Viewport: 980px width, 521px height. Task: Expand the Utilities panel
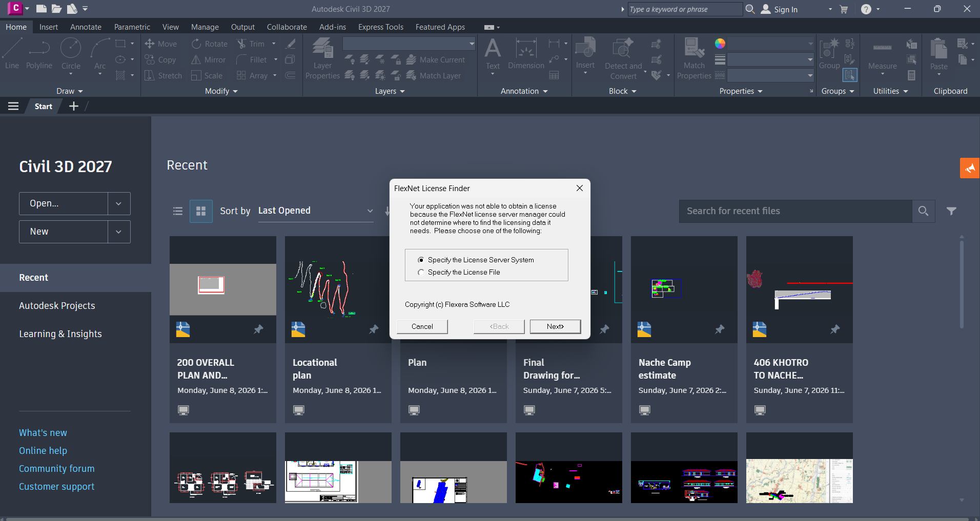[891, 91]
